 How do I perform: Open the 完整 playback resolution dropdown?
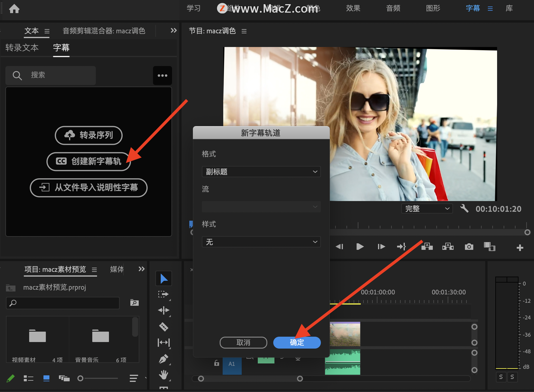427,208
